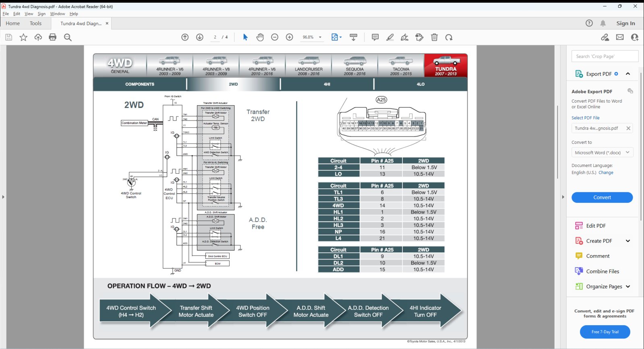Rotate the page view icon

point(449,37)
